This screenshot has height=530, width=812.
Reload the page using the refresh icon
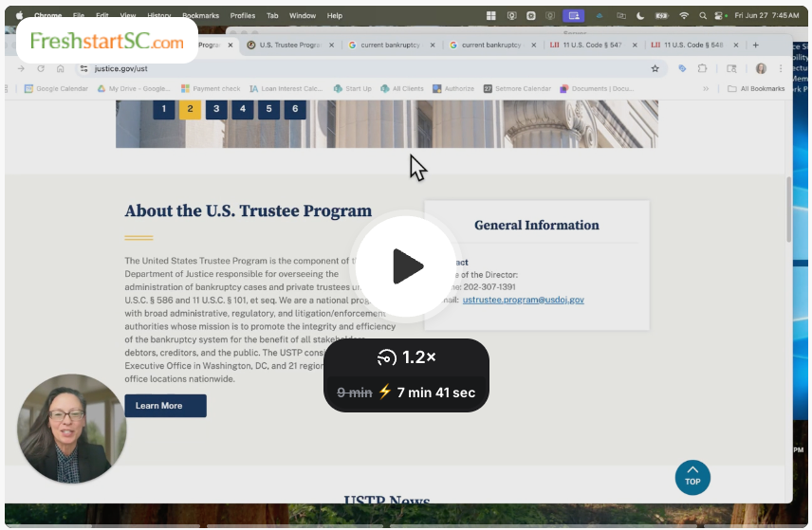pos(41,68)
